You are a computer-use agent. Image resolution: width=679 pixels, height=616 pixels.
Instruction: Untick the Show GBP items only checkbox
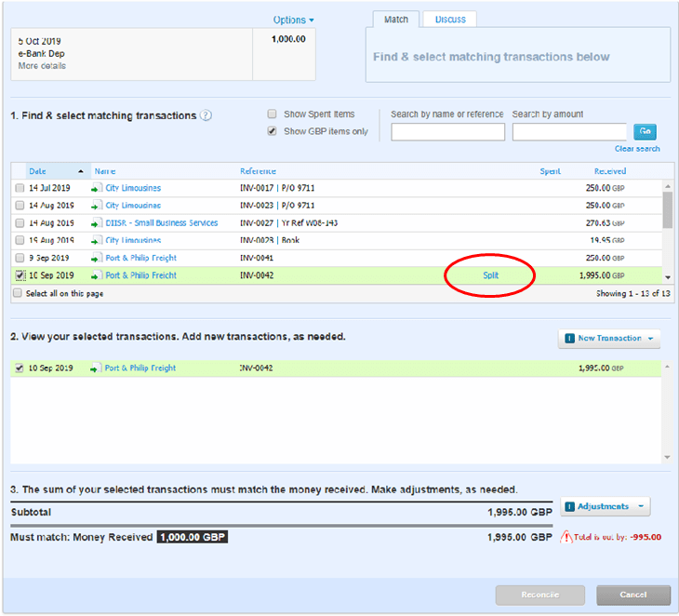pos(272,131)
